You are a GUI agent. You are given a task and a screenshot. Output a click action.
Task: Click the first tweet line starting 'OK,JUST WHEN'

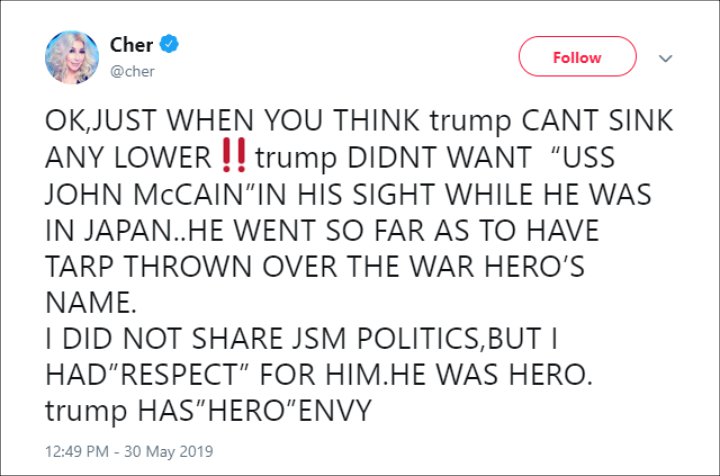pos(359,121)
